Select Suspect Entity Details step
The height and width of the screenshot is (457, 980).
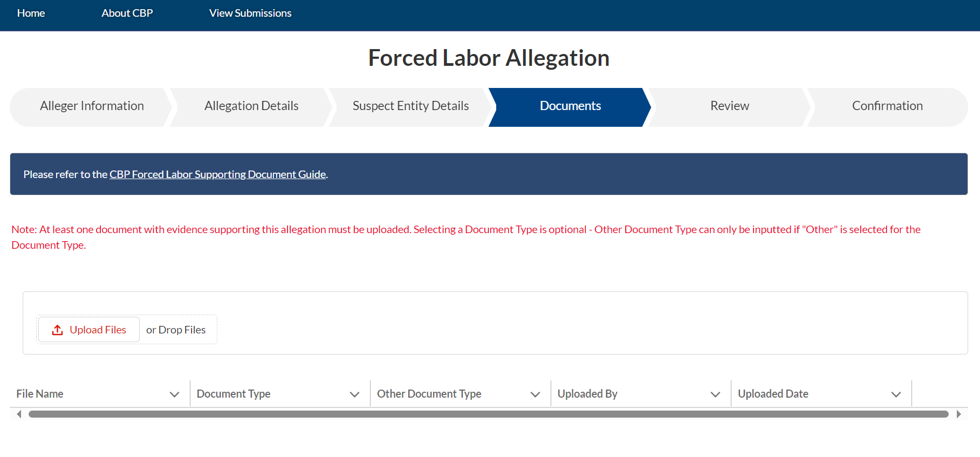[x=410, y=106]
